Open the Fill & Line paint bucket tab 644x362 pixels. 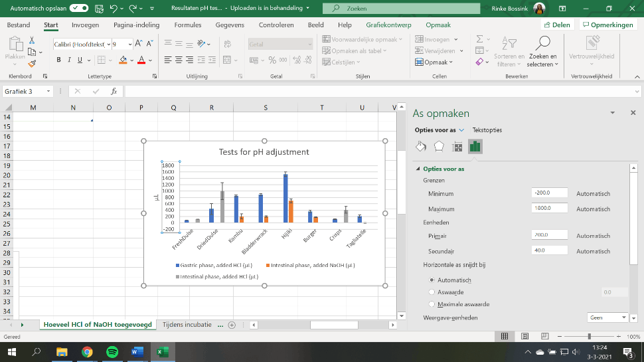coord(420,147)
